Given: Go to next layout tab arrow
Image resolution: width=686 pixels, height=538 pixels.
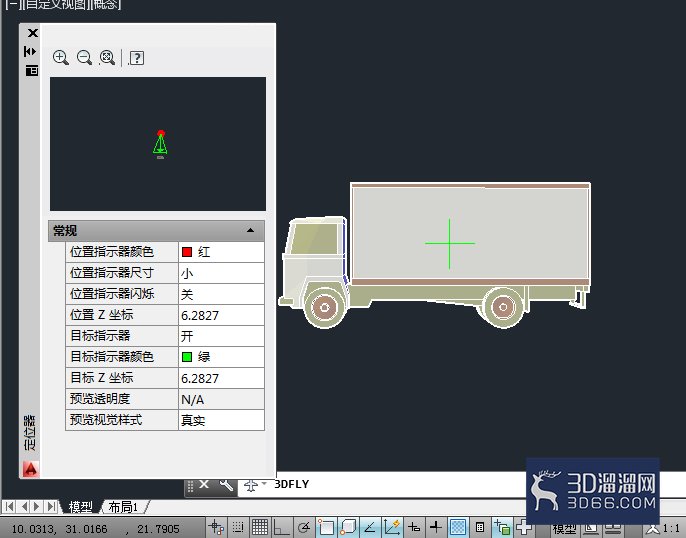Looking at the screenshot, I should (37, 507).
